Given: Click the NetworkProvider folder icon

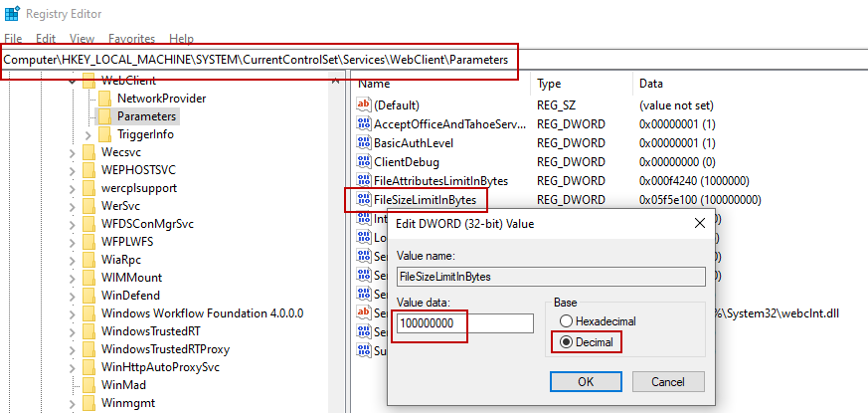Looking at the screenshot, I should pyautogui.click(x=105, y=99).
